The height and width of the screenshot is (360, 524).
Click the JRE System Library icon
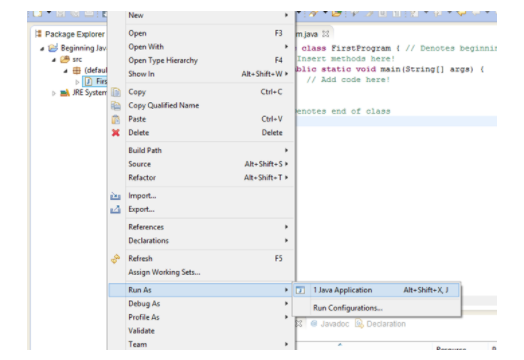click(65, 93)
